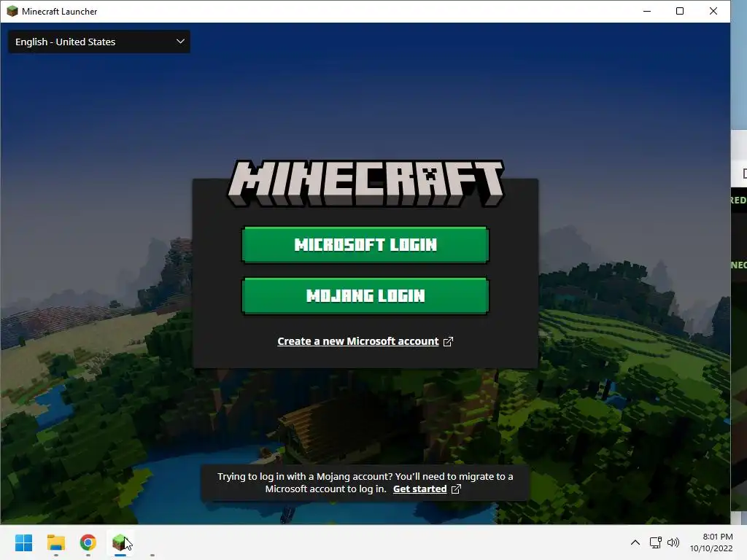This screenshot has width=747, height=560.
Task: Click the external link icon beside Get started
Action: click(x=456, y=489)
